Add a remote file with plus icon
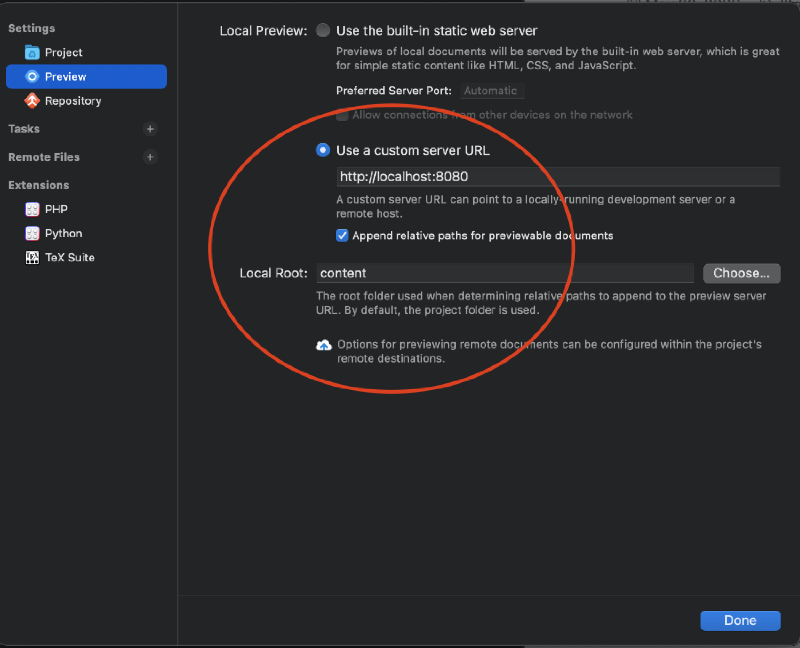Image resolution: width=800 pixels, height=648 pixels. coord(150,157)
